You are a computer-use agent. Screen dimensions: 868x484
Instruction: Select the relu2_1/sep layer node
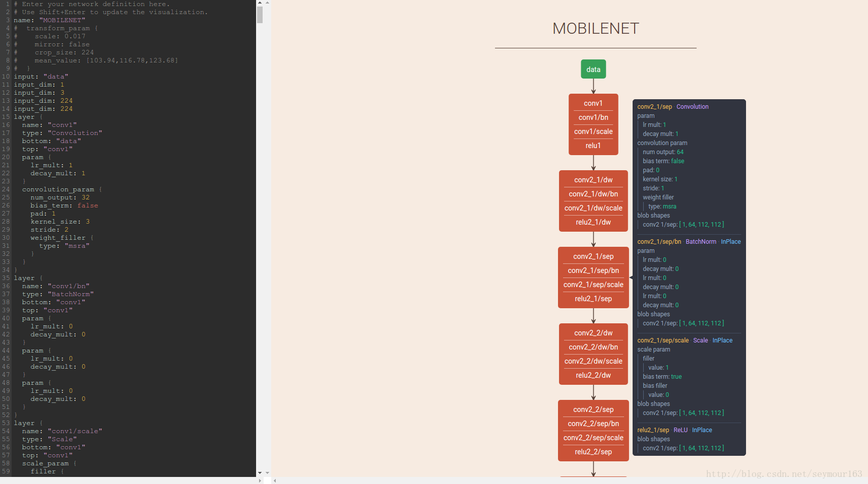pyautogui.click(x=593, y=299)
